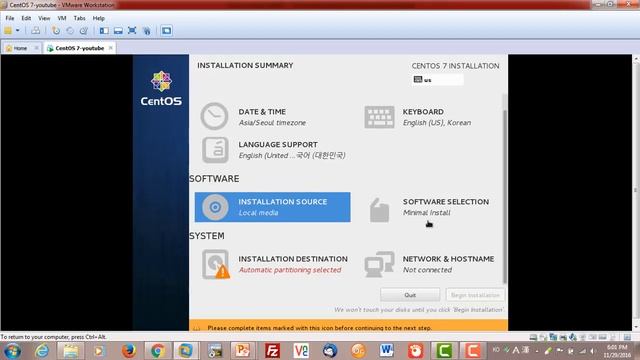The image size is (640, 360).
Task: Open the Tabs menu
Action: click(x=79, y=18)
